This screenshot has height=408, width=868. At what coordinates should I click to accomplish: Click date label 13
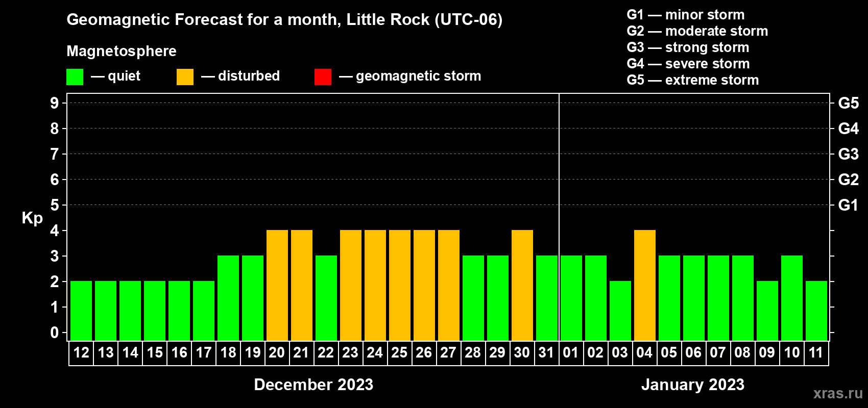click(x=106, y=352)
